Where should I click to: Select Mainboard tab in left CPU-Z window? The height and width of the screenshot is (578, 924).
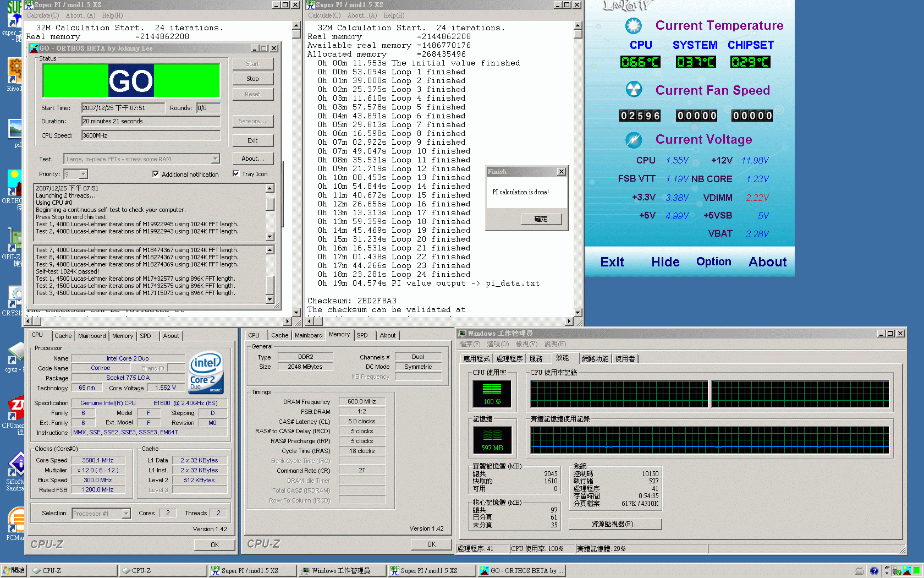92,336
